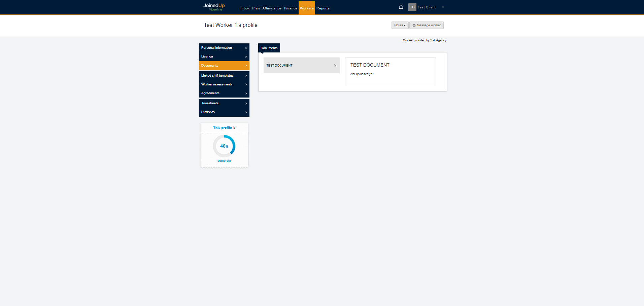
Task: Click the Message worker button
Action: click(426, 25)
